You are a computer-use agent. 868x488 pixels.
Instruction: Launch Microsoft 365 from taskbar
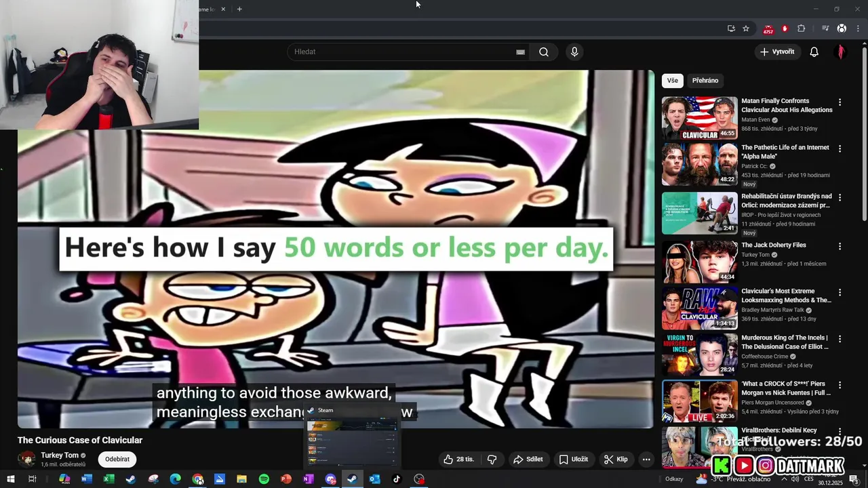[x=64, y=479]
